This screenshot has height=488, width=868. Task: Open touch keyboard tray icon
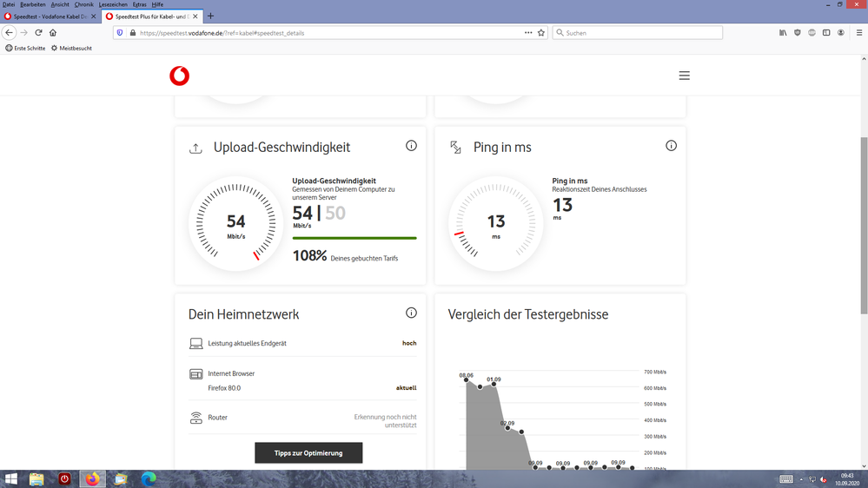786,479
